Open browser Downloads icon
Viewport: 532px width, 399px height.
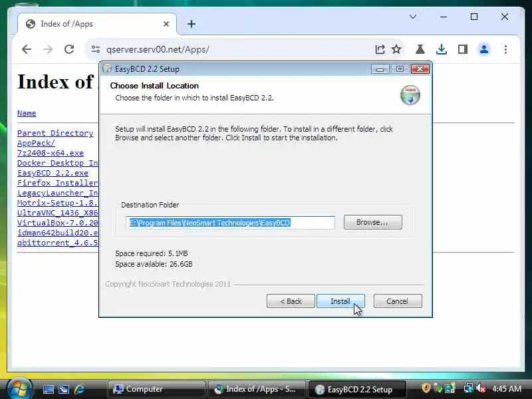[x=441, y=49]
